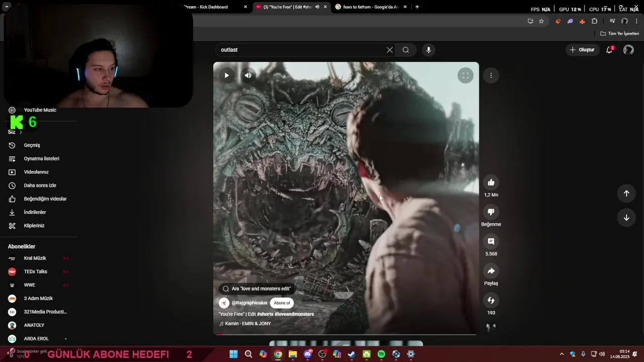Show hidden system tray icons

click(x=561, y=354)
